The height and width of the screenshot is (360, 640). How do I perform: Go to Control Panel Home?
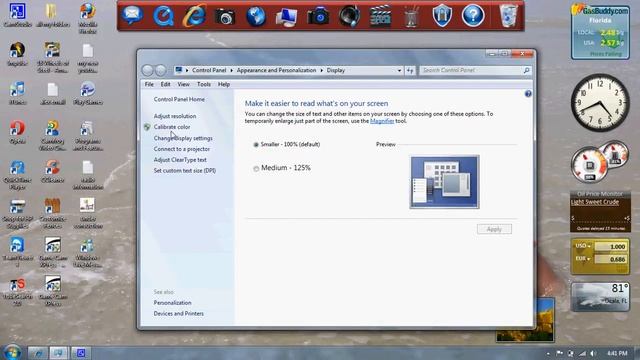point(179,99)
